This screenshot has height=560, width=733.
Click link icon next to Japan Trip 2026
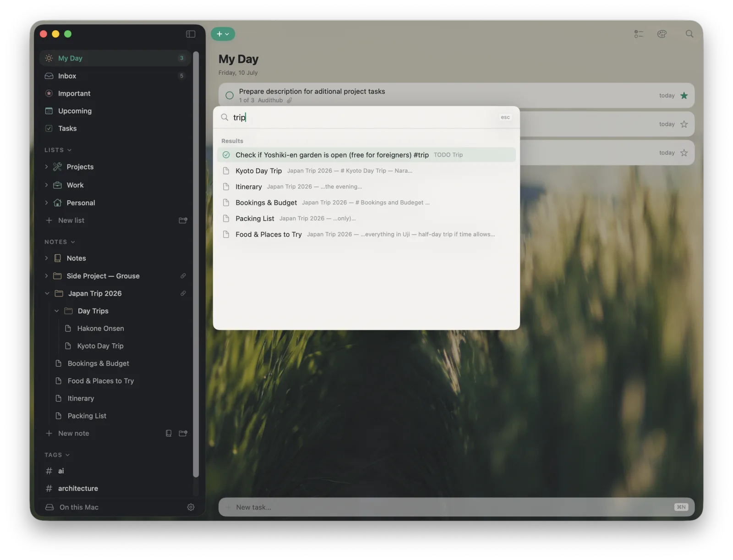tap(183, 293)
